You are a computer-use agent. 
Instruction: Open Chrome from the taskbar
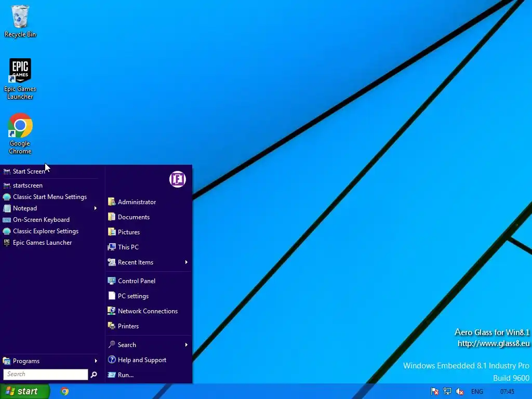pyautogui.click(x=65, y=392)
